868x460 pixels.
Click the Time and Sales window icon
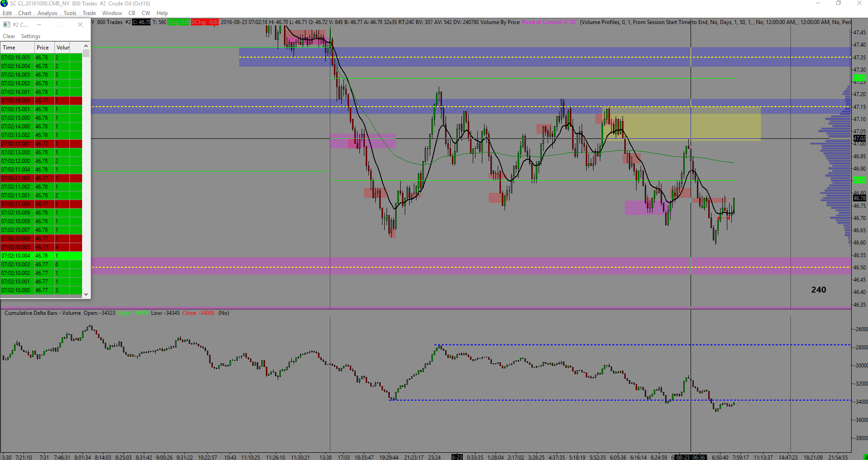pyautogui.click(x=7, y=24)
